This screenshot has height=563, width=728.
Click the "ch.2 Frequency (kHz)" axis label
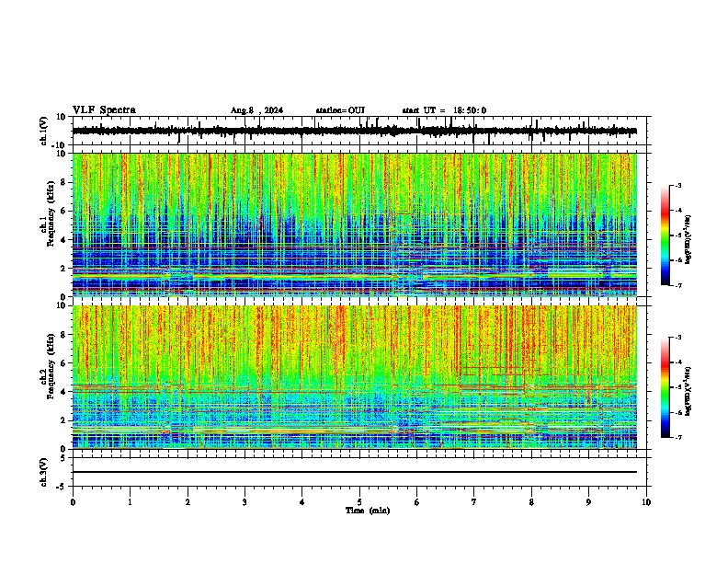47,366
